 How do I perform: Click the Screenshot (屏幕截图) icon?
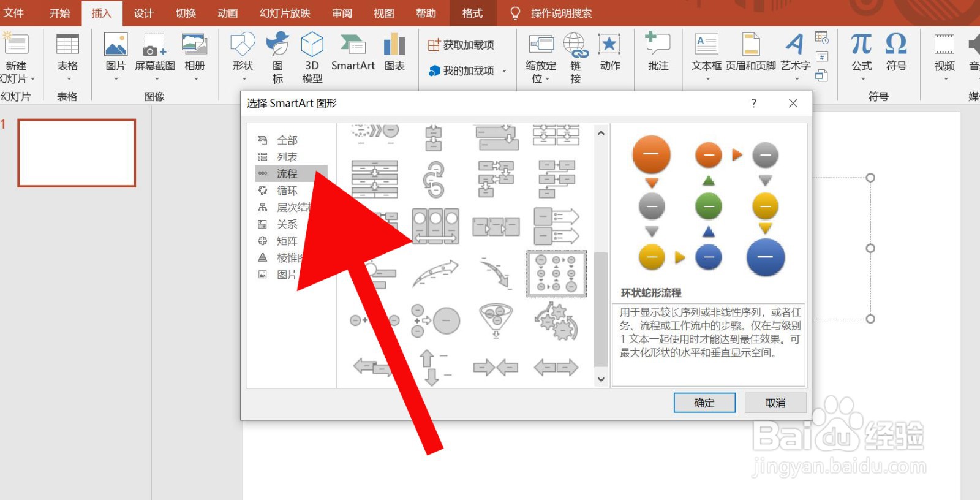pyautogui.click(x=154, y=44)
